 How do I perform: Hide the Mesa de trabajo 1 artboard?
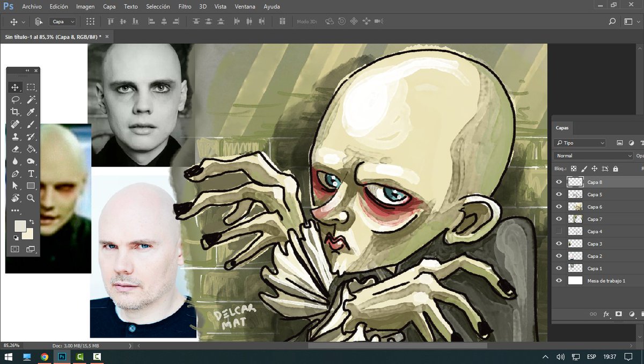click(x=559, y=281)
